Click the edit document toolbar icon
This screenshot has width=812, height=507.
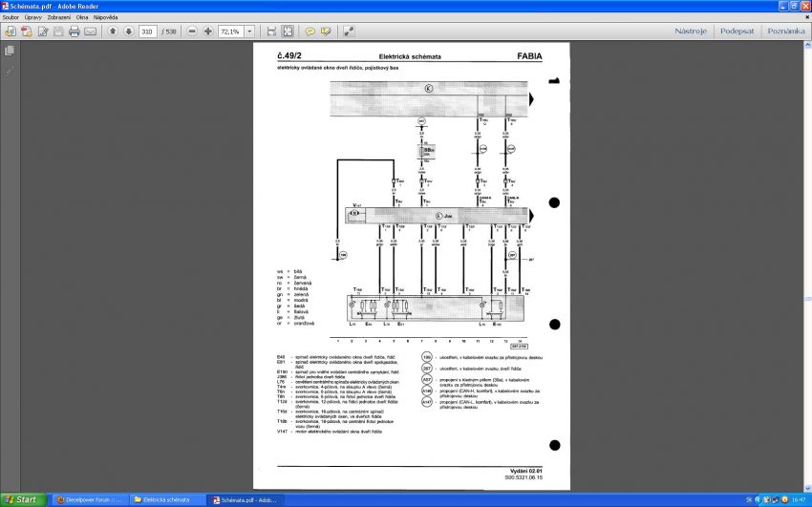43,32
